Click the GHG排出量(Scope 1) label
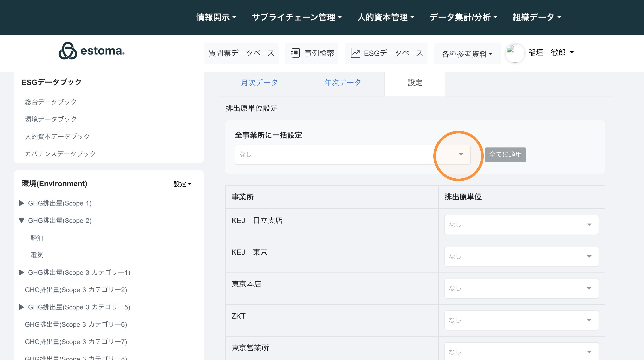 60,203
